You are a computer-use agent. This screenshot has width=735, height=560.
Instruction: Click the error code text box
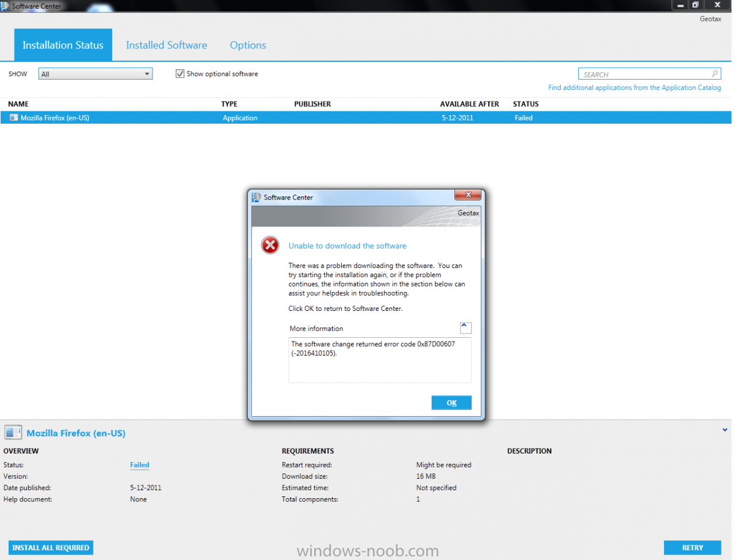pyautogui.click(x=380, y=360)
